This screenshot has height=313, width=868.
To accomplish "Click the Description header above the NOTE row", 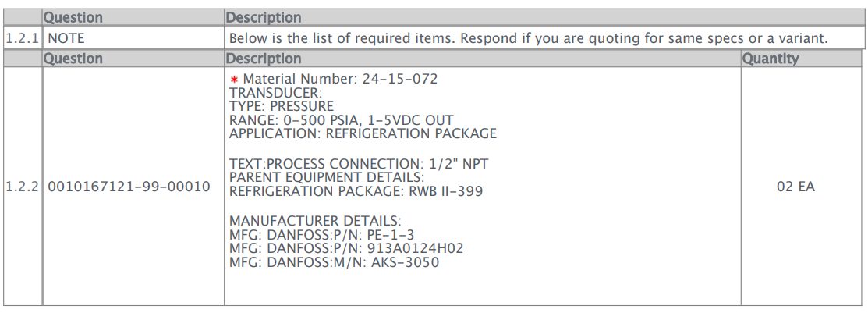I will point(263,16).
